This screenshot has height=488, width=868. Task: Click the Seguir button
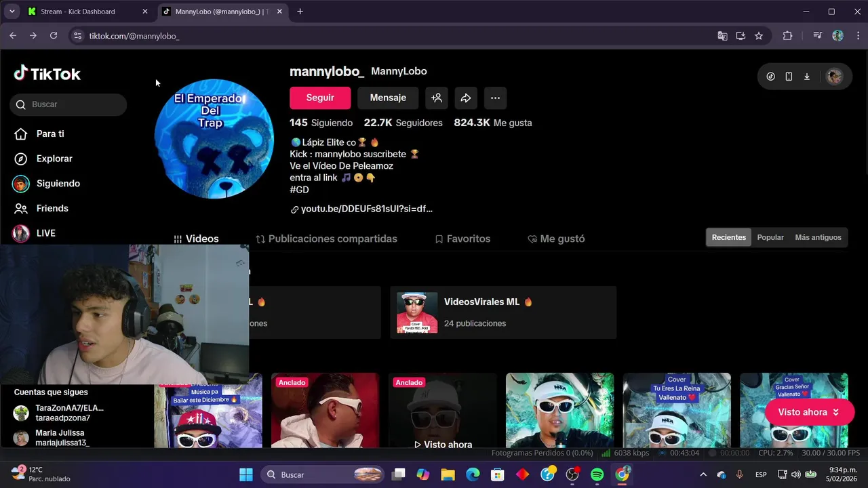320,98
